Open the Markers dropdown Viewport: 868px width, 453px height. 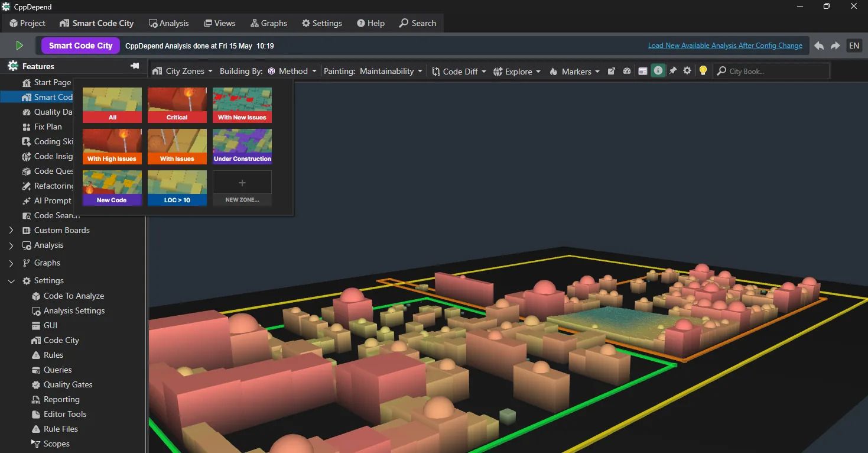click(x=574, y=71)
